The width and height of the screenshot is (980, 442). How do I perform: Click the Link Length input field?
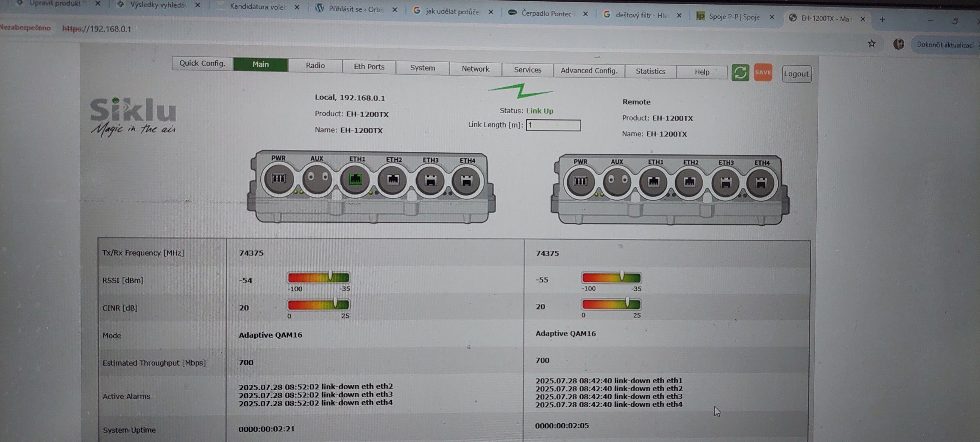click(x=553, y=125)
